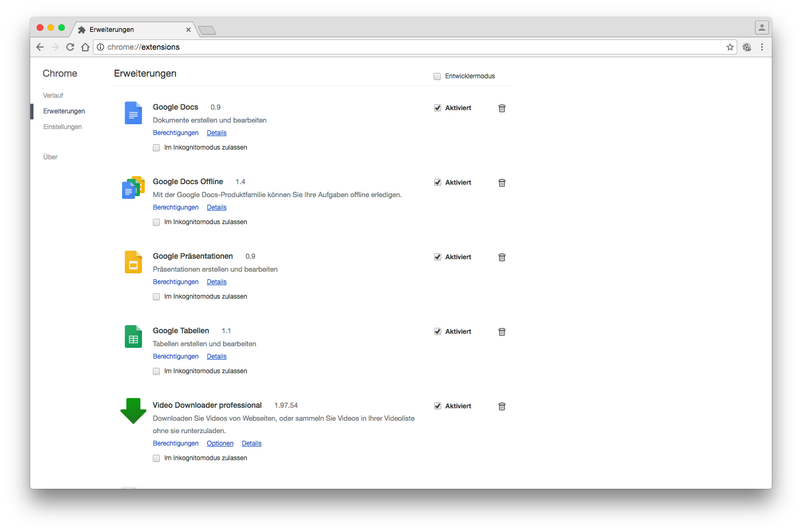Open the Chrome three-dot menu
Viewport: 802px width, 532px height.
(762, 47)
